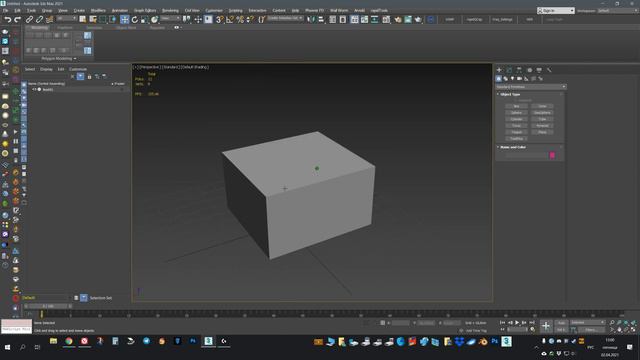Click the Percent Snap toggle icon
The image size is (640, 360).
click(x=240, y=19)
